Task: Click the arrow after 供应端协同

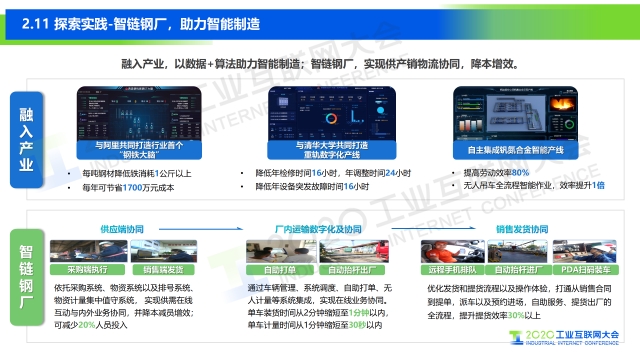Action: coord(201,229)
